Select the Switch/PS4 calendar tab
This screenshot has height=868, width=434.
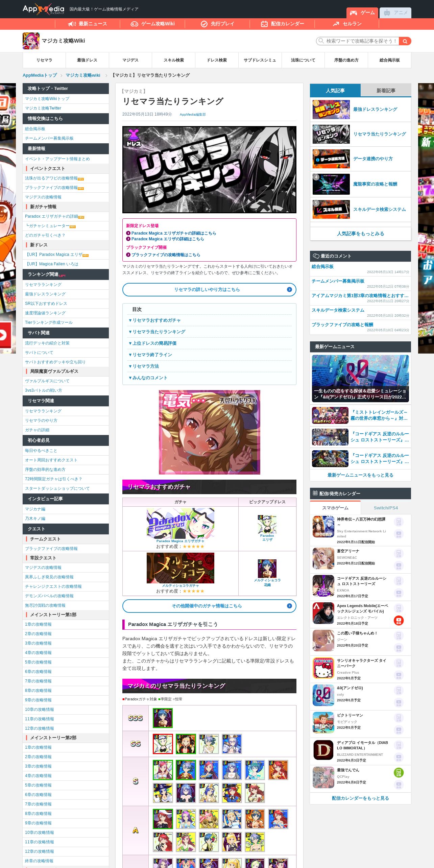pyautogui.click(x=386, y=508)
